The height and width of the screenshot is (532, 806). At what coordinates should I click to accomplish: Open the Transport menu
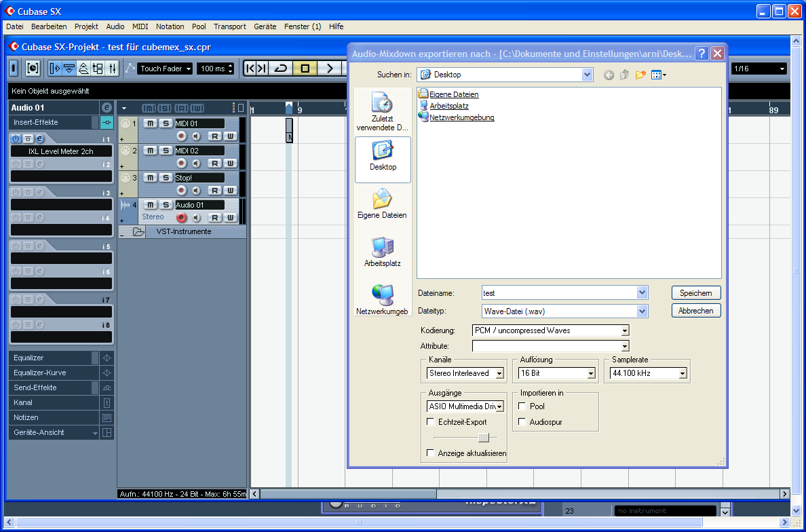(230, 26)
